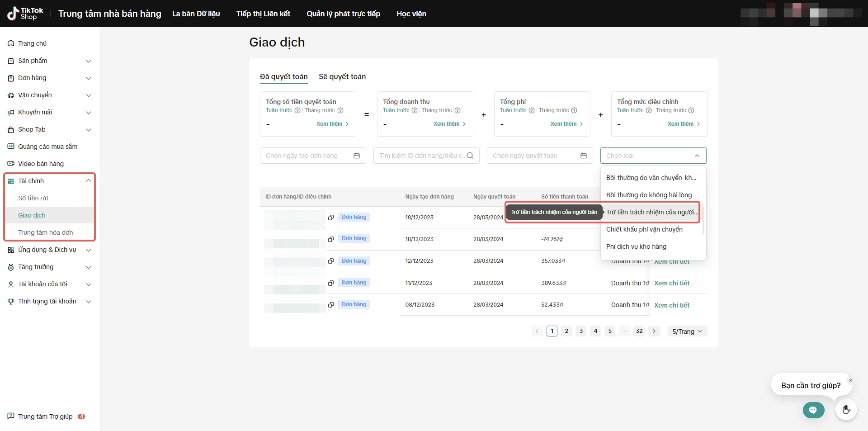Click the hand assistant icon
Image resolution: width=868 pixels, height=431 pixels.
(x=846, y=410)
